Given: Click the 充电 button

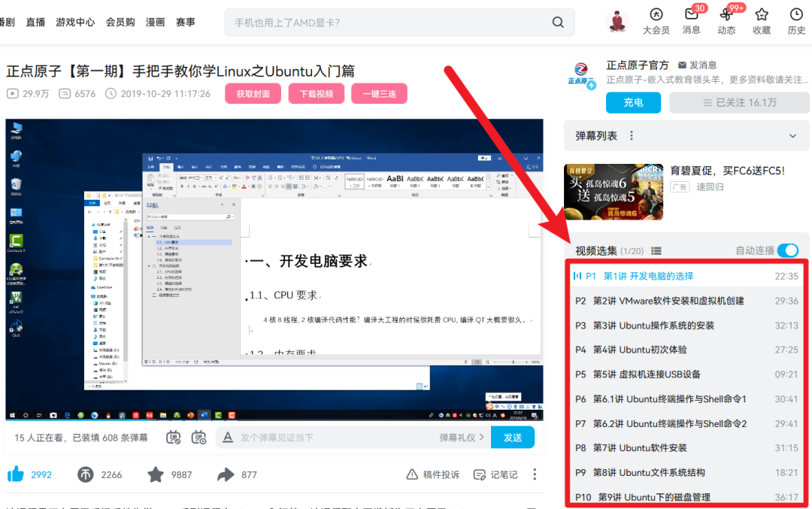Looking at the screenshot, I should [633, 102].
